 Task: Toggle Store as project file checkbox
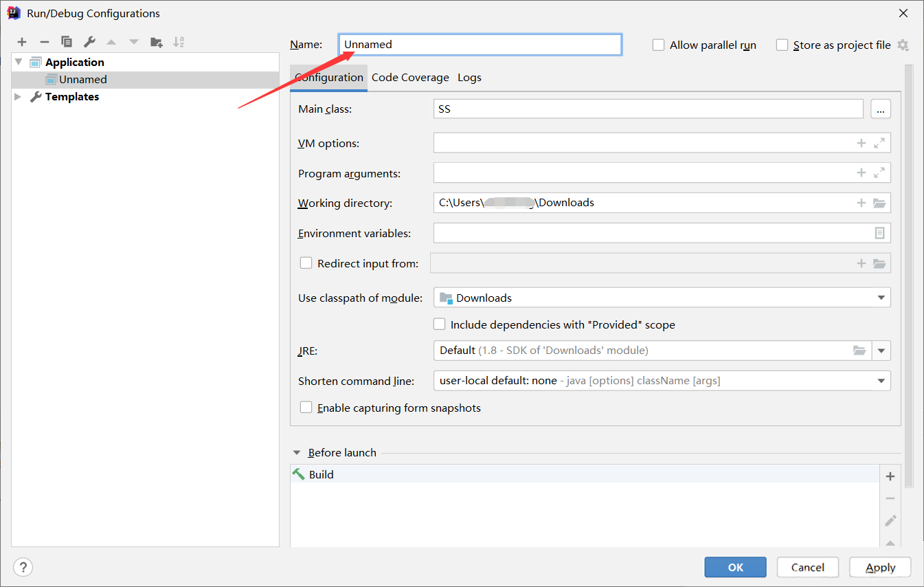(x=782, y=45)
